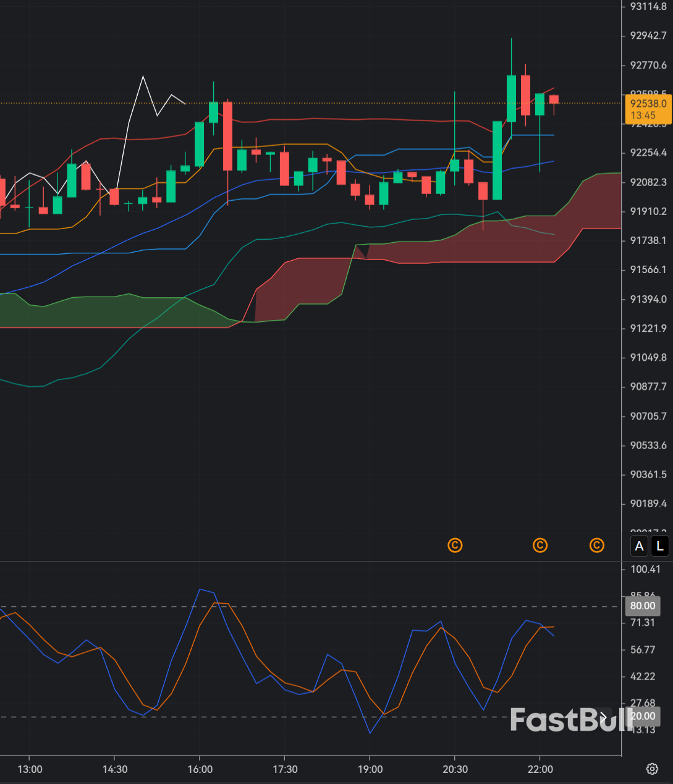Image resolution: width=673 pixels, height=784 pixels.
Task: Toggle auto-scale with the A button
Action: point(639,546)
